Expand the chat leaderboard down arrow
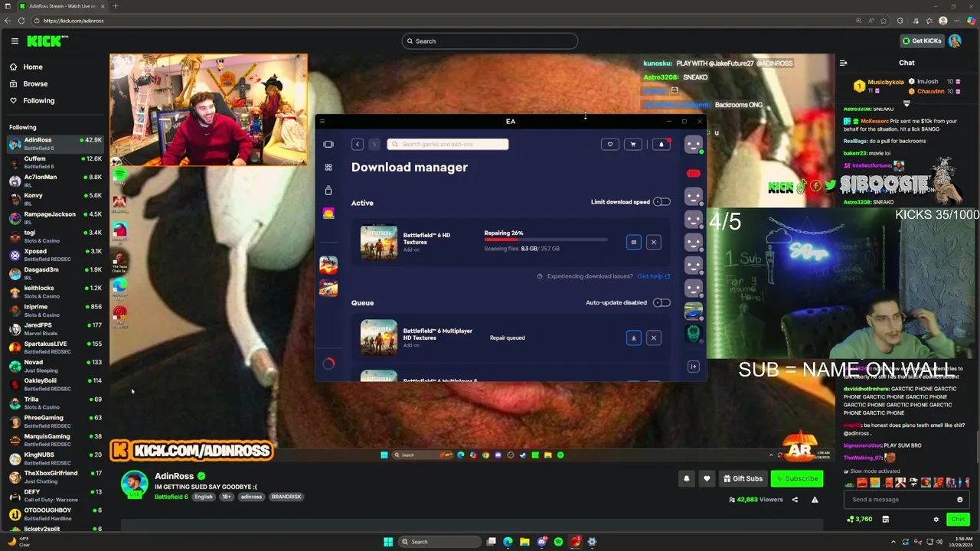This screenshot has width=980, height=551. click(906, 103)
